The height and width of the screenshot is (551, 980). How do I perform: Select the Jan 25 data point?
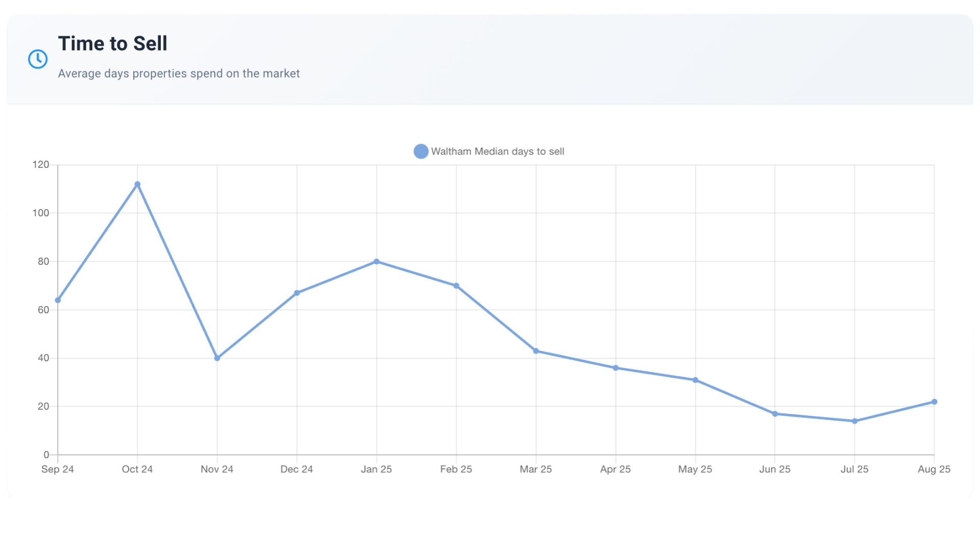377,262
